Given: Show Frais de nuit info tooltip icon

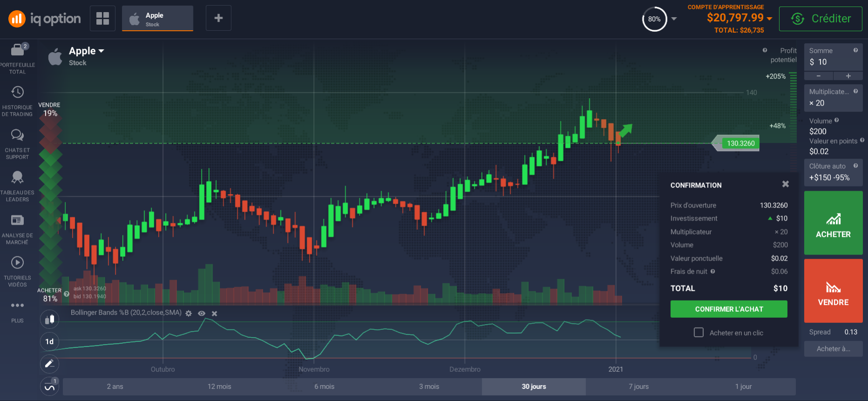Looking at the screenshot, I should click(x=713, y=272).
